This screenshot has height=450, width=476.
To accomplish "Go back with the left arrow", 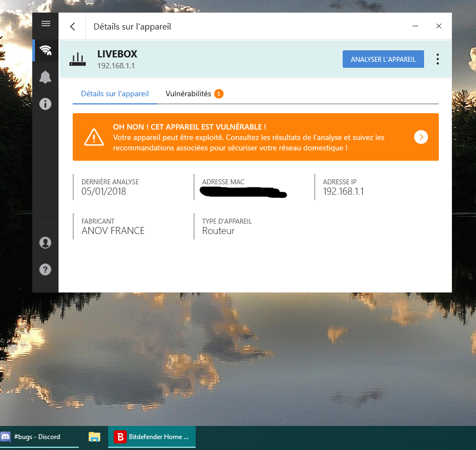I will [73, 26].
